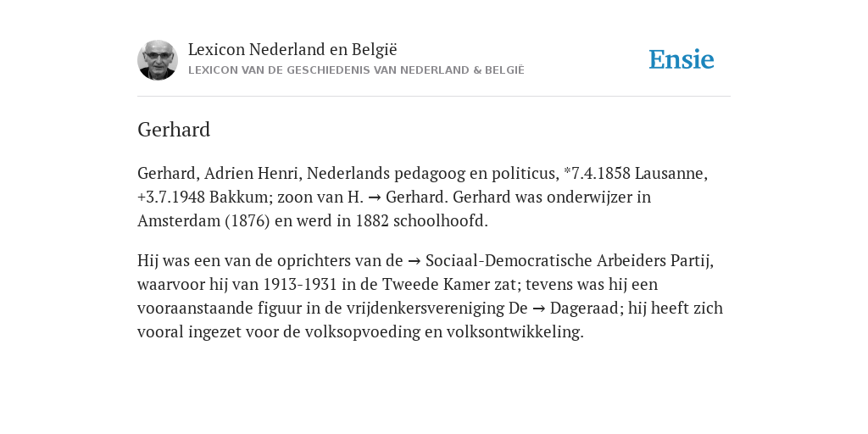
Task: Click the birth date '*7.4.1858 Lausanne'
Action: point(633,173)
